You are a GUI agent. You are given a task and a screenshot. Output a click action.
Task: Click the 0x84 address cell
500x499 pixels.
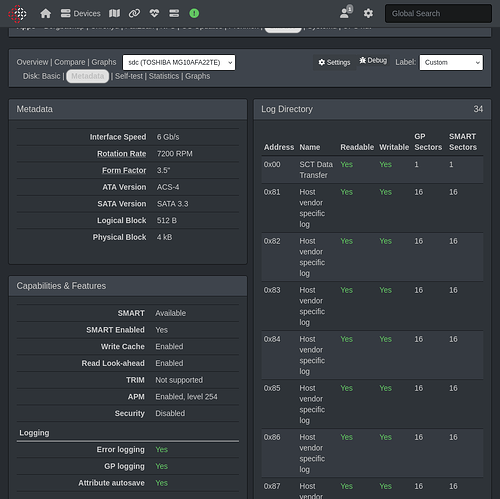[x=272, y=339]
